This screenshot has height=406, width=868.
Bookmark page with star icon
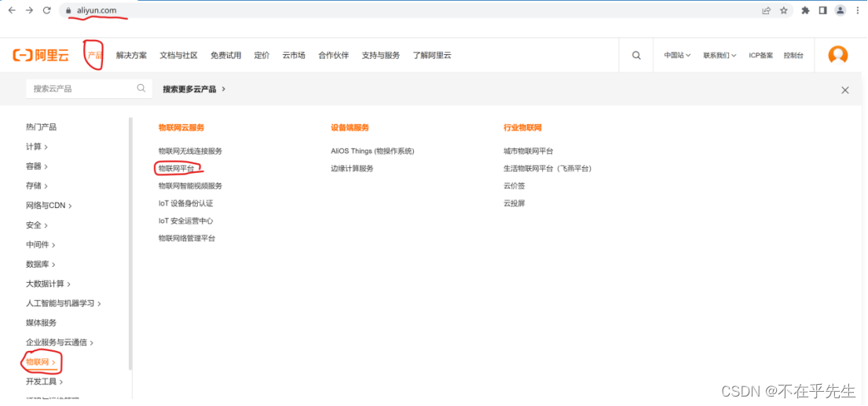point(784,10)
